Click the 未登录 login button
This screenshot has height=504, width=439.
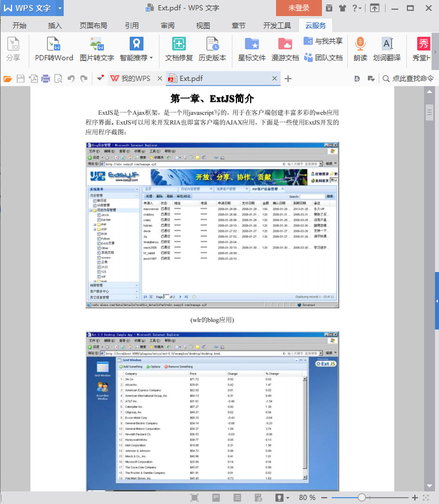click(298, 8)
